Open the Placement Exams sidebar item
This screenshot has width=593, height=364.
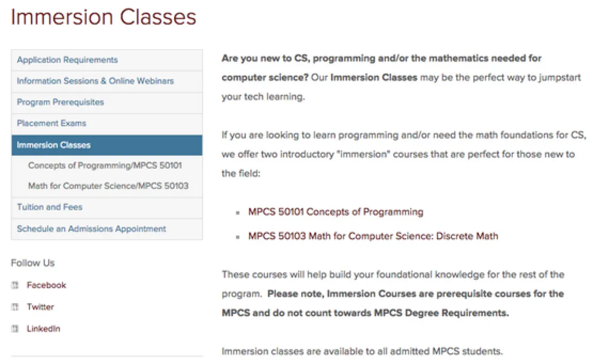tap(51, 123)
